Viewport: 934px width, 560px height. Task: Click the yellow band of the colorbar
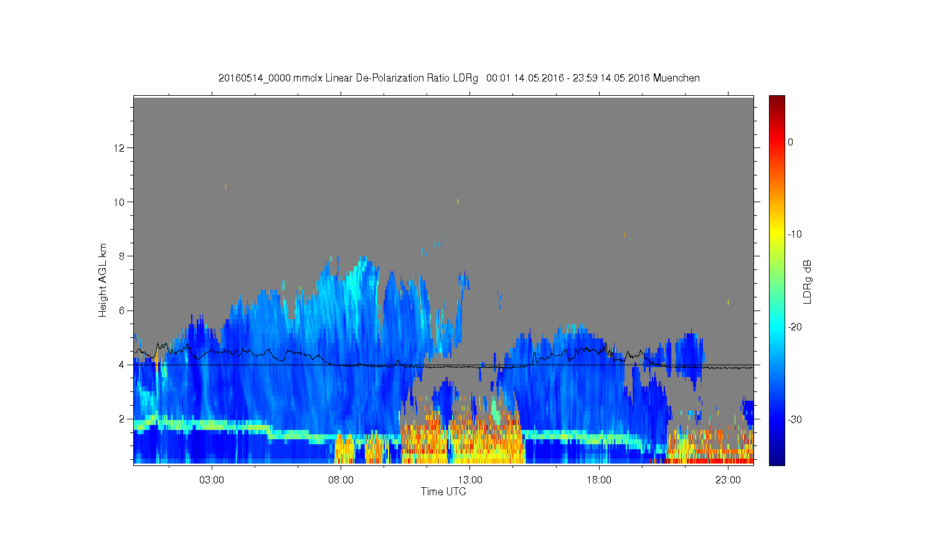click(x=776, y=235)
